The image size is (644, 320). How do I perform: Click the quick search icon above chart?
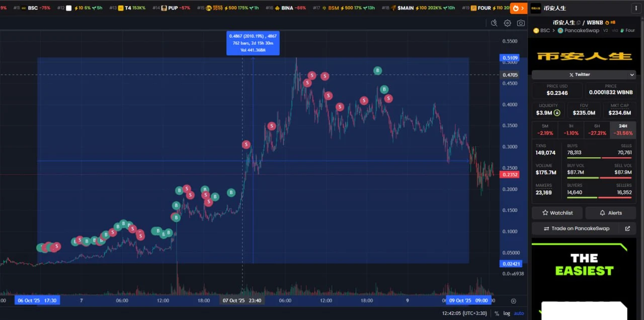494,23
